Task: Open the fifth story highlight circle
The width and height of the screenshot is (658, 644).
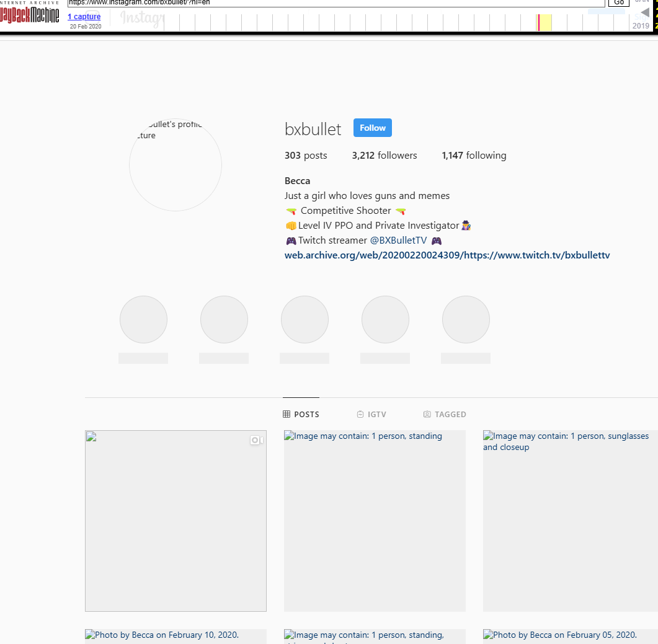Action: pos(466,320)
